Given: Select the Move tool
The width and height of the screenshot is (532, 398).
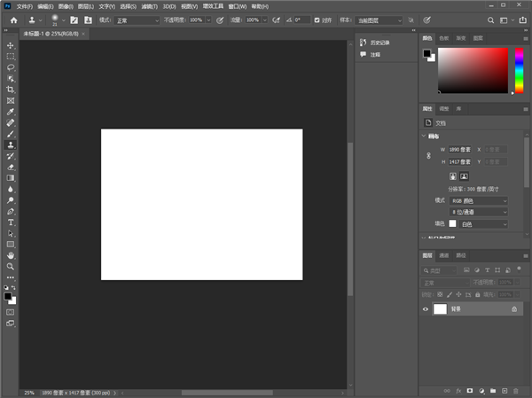Looking at the screenshot, I should pyautogui.click(x=11, y=45).
